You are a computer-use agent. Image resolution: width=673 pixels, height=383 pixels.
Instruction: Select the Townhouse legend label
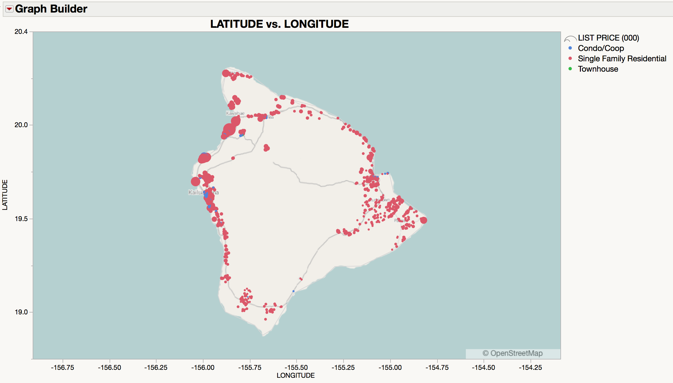[x=598, y=69]
